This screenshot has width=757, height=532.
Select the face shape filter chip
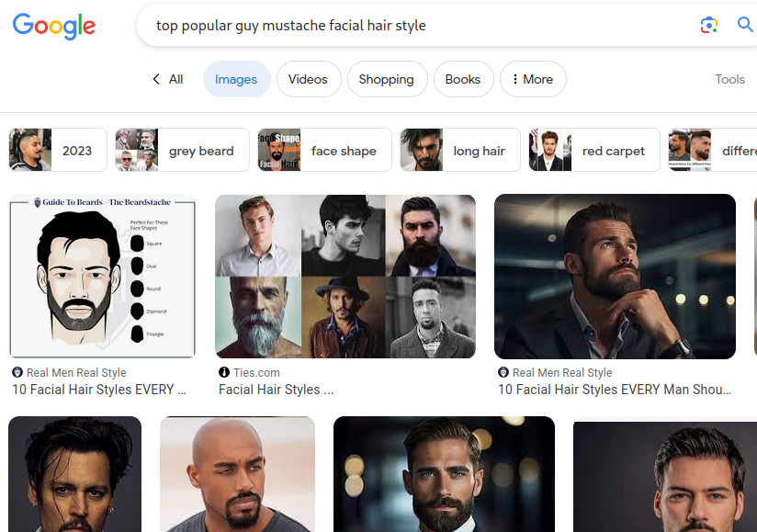324,150
